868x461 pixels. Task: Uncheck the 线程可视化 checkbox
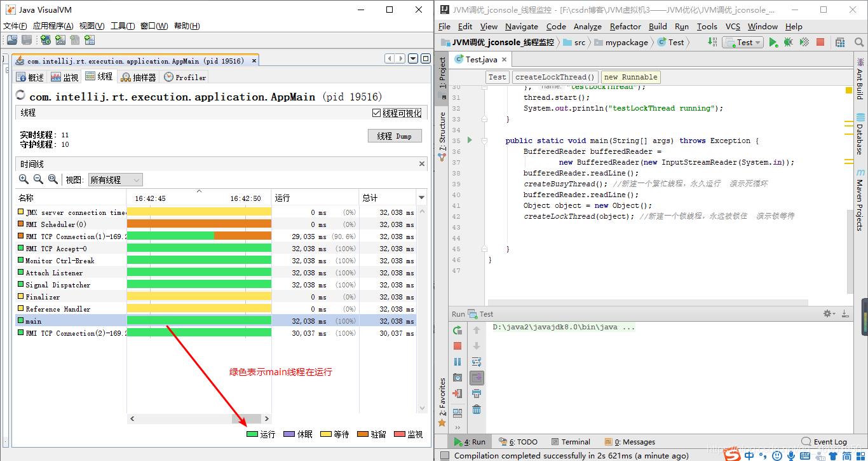tap(377, 113)
